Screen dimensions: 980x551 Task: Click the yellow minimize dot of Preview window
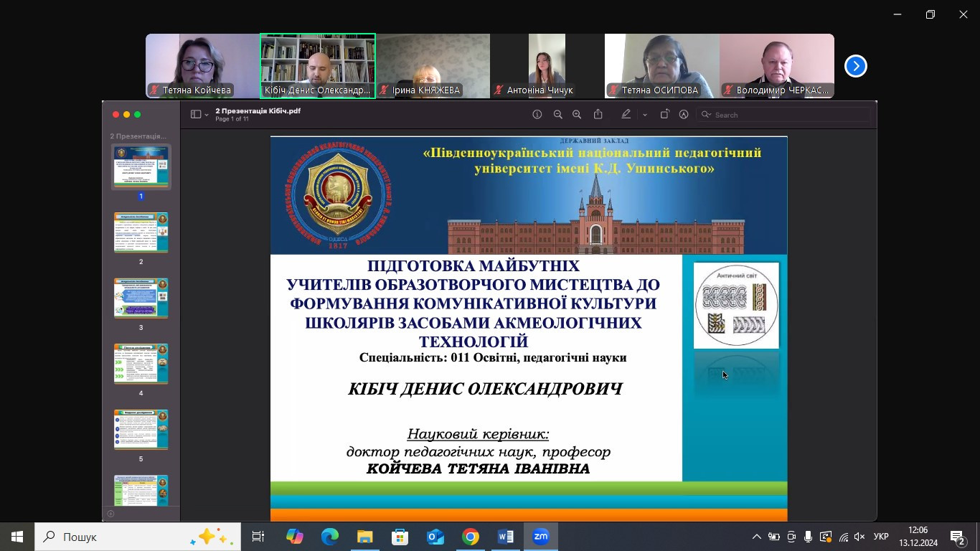[x=126, y=115]
